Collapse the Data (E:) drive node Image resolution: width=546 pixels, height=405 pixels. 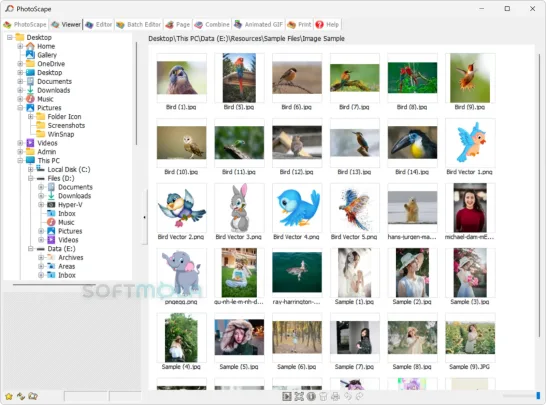(31, 249)
